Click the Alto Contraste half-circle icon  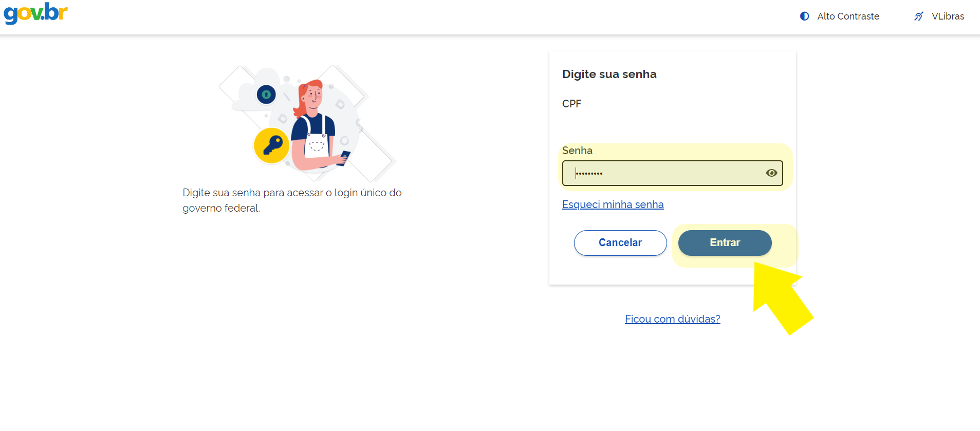click(804, 16)
